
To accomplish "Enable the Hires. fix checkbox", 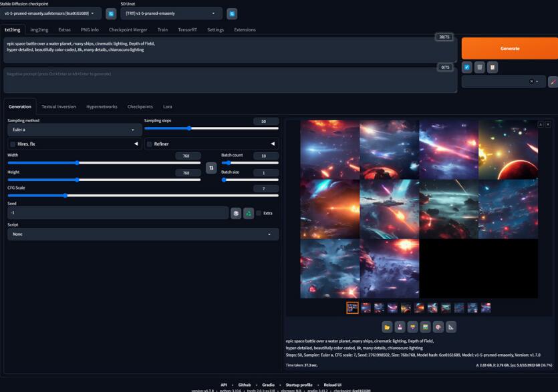I will coord(13,144).
